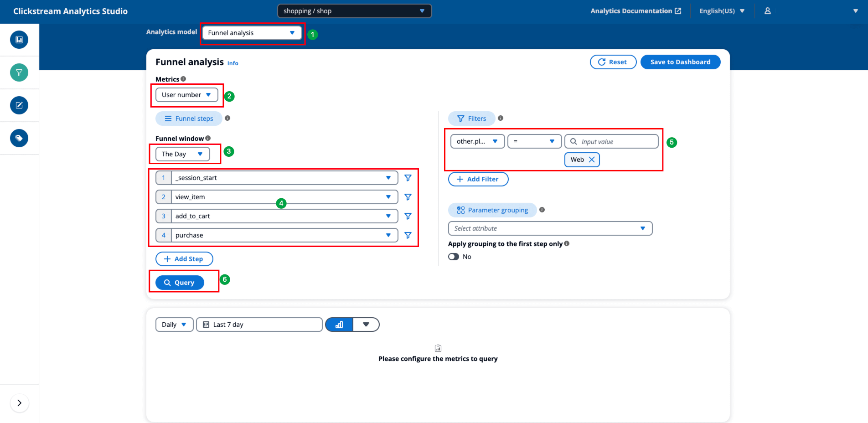This screenshot has height=423, width=868.
Task: Toggle Apply grouping to first step switch
Action: tap(454, 257)
